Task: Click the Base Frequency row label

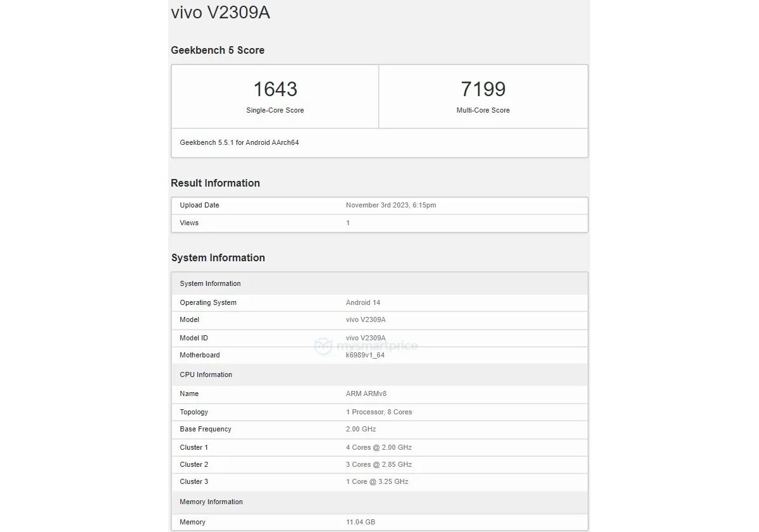Action: pyautogui.click(x=206, y=430)
